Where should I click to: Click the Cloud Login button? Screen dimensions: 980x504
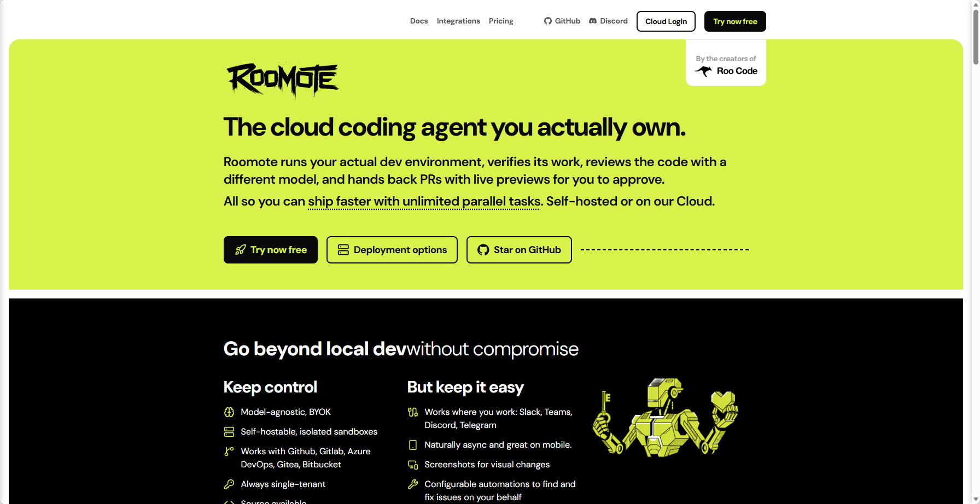click(666, 21)
